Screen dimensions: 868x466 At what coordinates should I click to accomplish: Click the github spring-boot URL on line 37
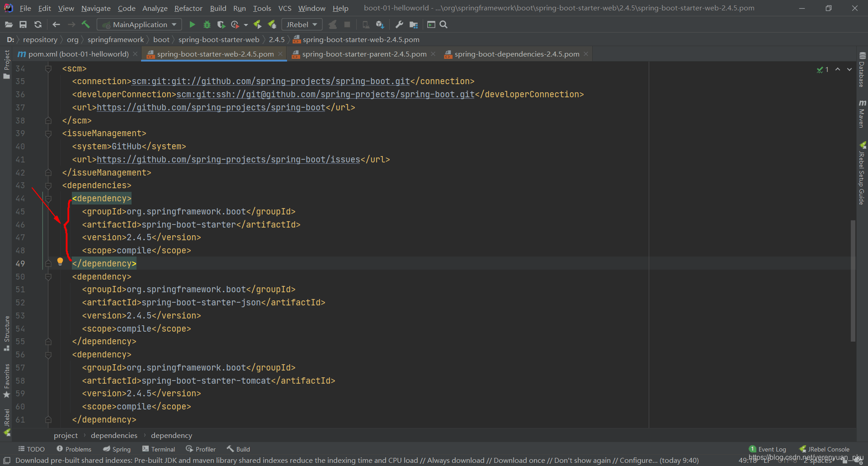click(x=211, y=108)
